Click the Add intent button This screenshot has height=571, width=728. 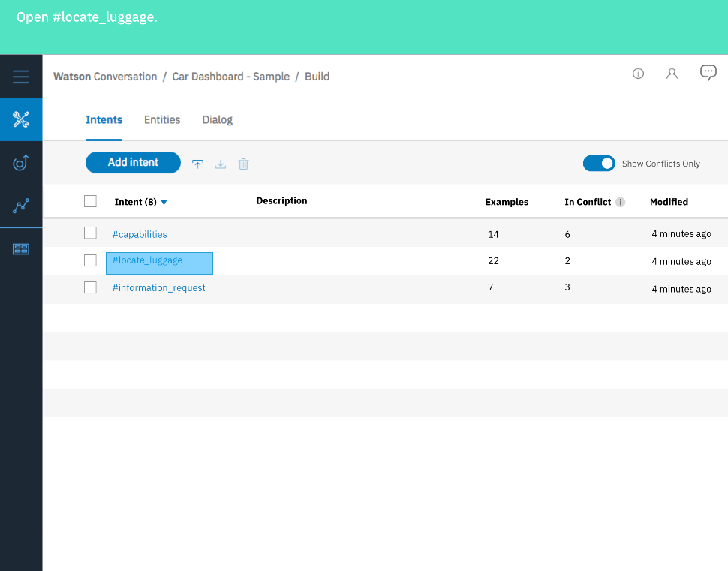click(x=133, y=163)
